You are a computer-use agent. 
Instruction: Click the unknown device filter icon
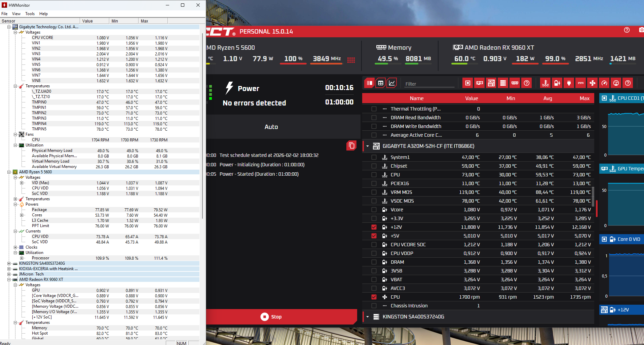[x=527, y=83]
